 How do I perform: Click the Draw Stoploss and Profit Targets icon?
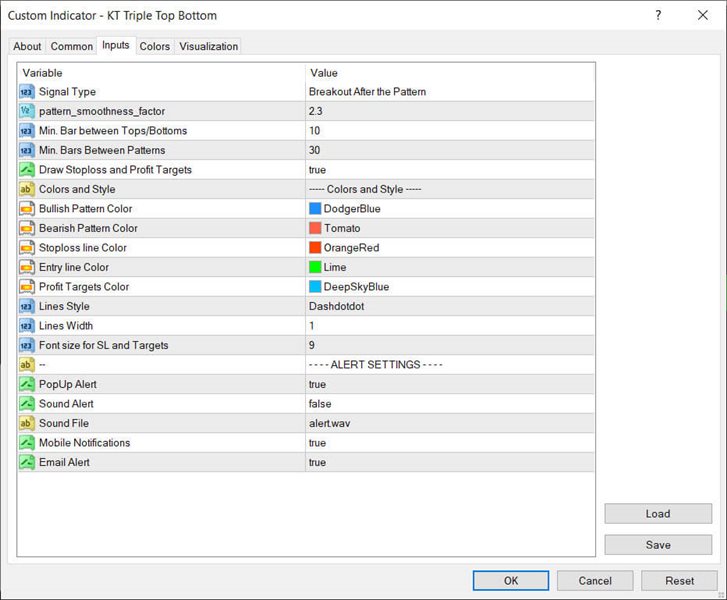point(27,170)
